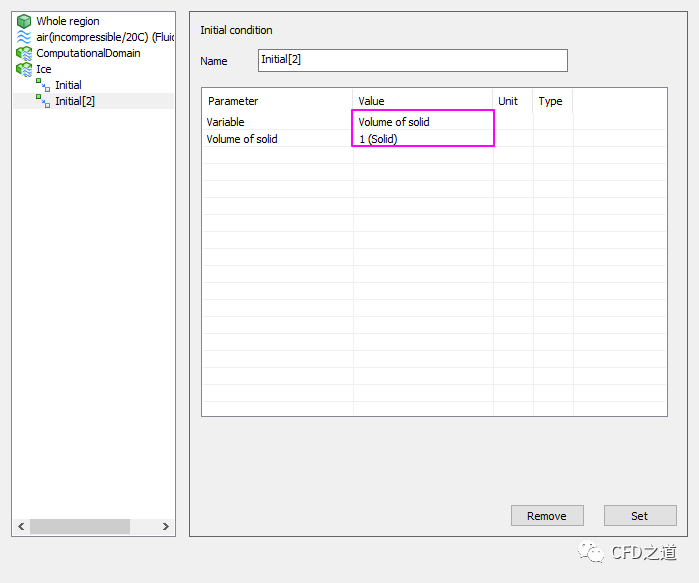Click the air fluid wave icon
Screen dimensions: 699x583
pyautogui.click(x=24, y=37)
